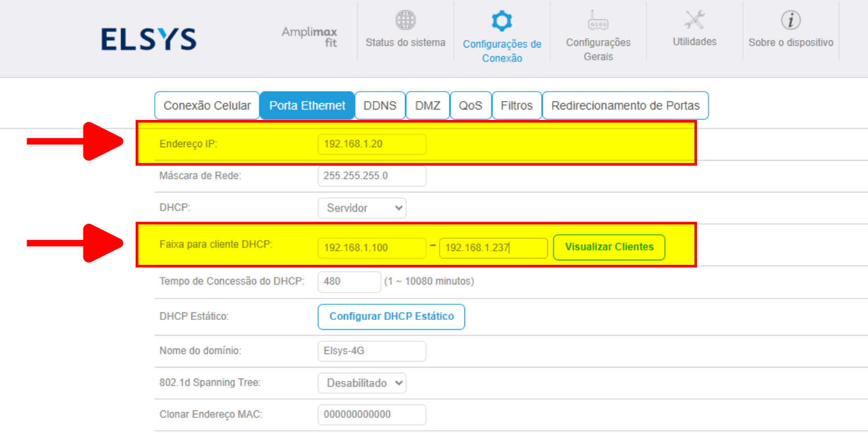This screenshot has height=433, width=868.
Task: Open Status do sistema globe icon
Action: pos(405,20)
